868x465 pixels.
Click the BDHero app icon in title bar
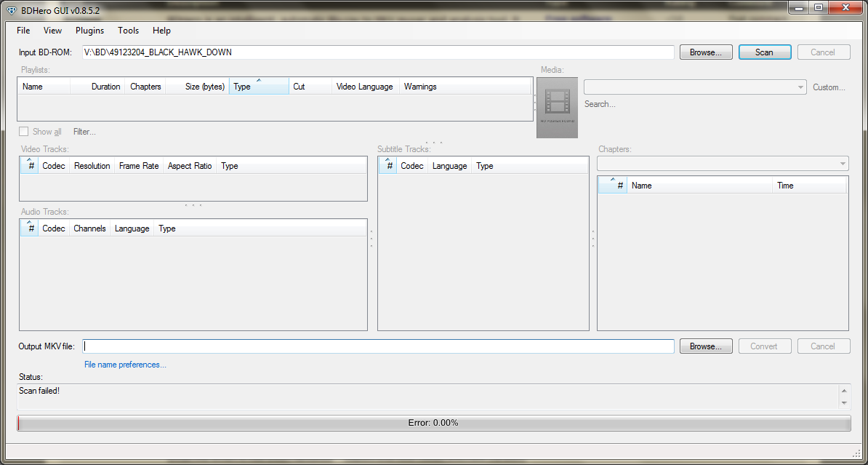coord(11,9)
